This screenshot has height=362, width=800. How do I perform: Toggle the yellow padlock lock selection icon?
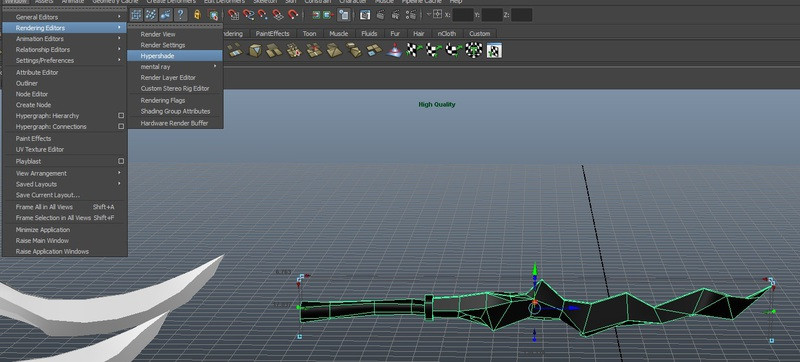click(x=197, y=15)
